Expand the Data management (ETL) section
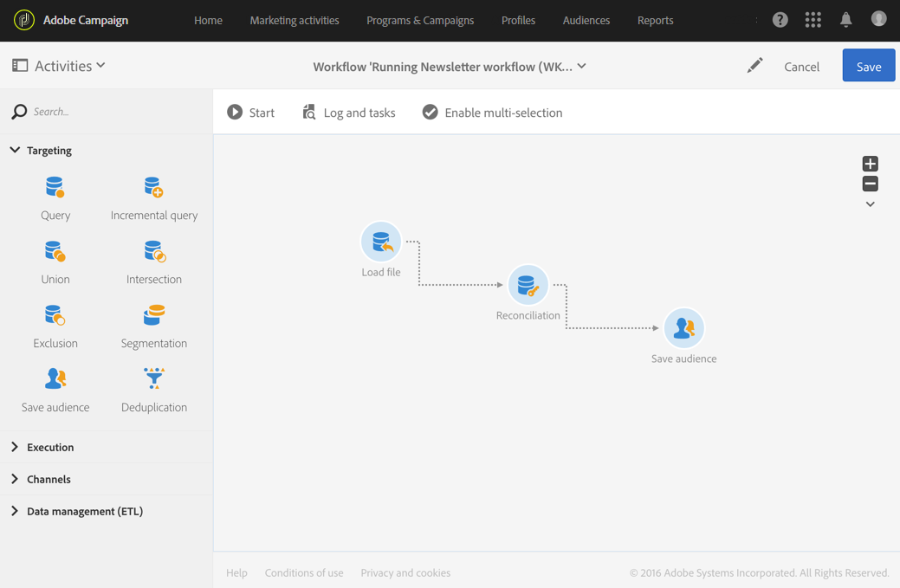The image size is (900, 588). (15, 512)
